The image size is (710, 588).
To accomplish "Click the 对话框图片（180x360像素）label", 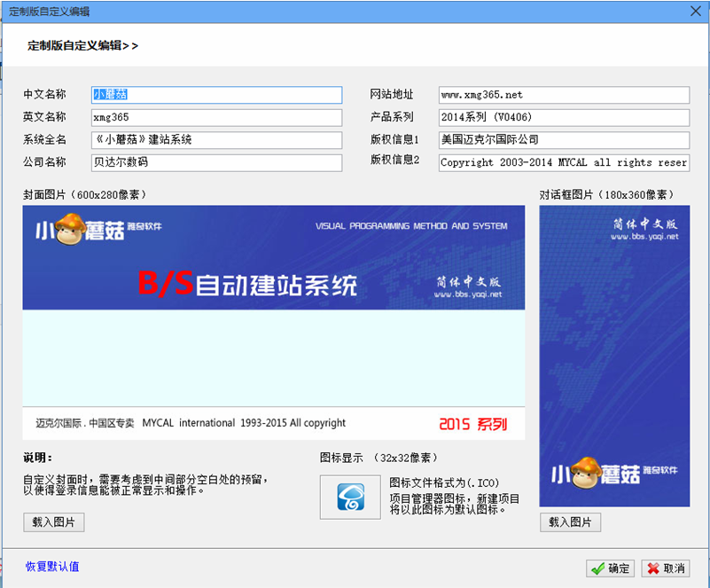I will [x=607, y=195].
